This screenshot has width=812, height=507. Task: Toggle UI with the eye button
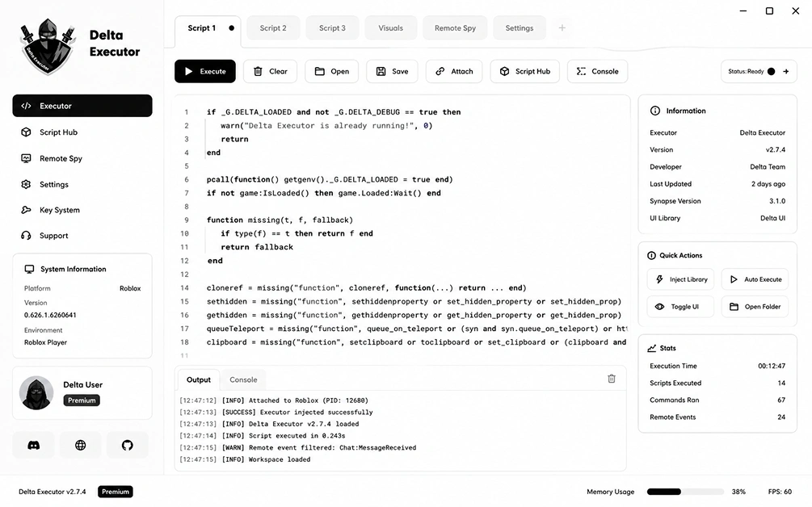[x=680, y=307]
